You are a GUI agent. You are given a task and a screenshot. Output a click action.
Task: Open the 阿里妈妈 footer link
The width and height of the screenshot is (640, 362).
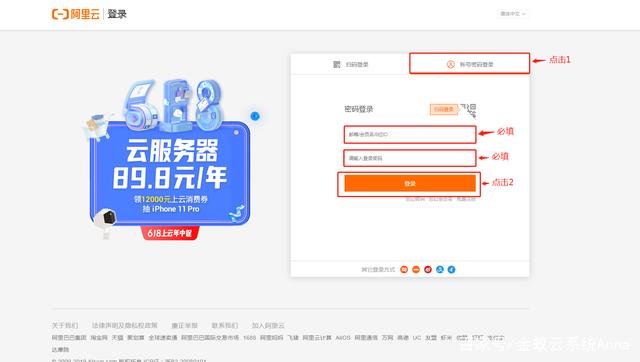point(271,338)
